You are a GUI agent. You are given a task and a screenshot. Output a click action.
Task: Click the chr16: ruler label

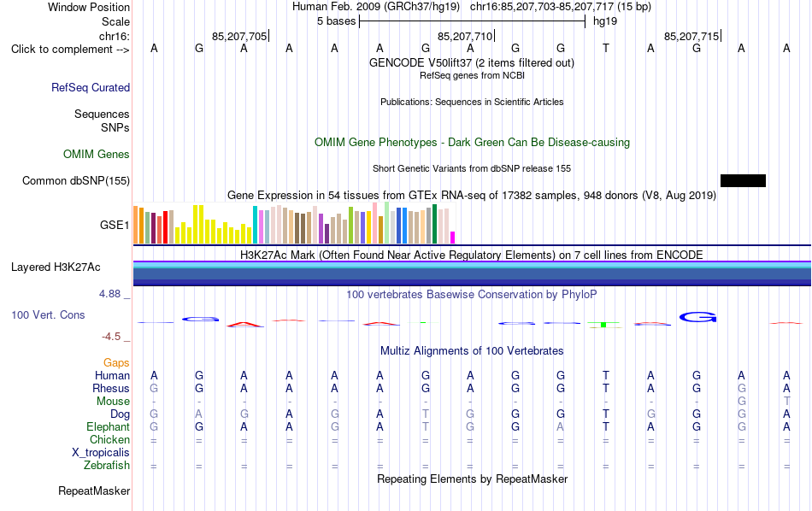coord(115,36)
